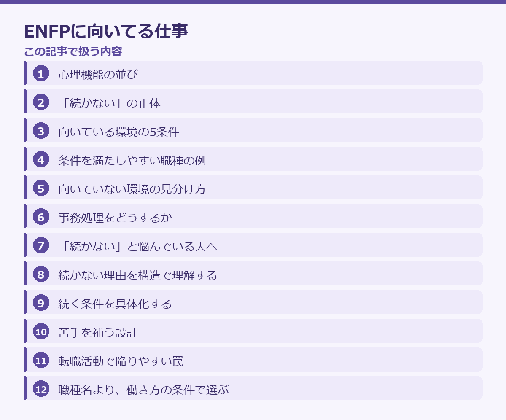
Task: Open item "向いている環境の5条件"
Action: click(x=253, y=130)
